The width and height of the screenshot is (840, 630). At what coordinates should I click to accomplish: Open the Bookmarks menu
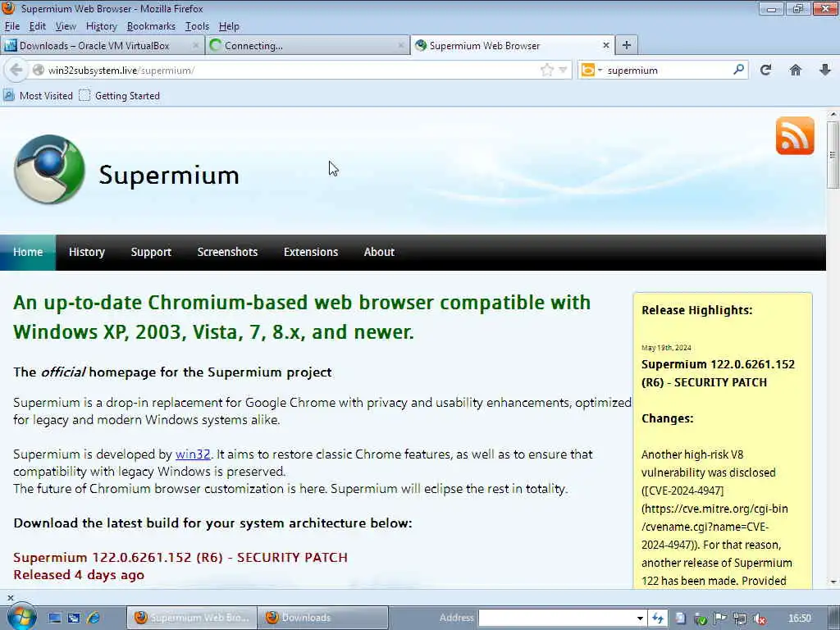tap(151, 26)
